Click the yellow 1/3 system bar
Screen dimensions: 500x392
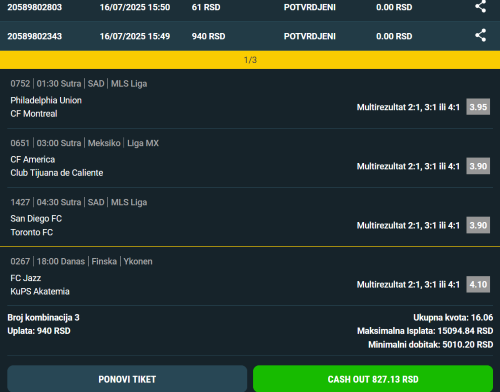pyautogui.click(x=250, y=60)
